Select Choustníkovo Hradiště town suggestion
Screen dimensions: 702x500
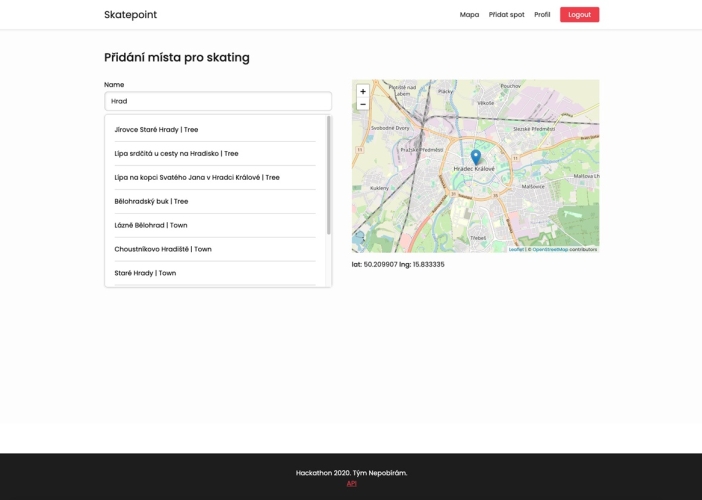click(163, 249)
